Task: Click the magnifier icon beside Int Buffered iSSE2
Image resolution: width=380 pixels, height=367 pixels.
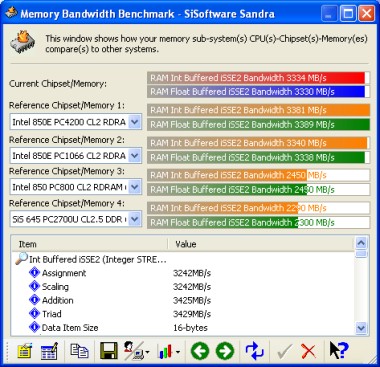Action: pyautogui.click(x=21, y=259)
